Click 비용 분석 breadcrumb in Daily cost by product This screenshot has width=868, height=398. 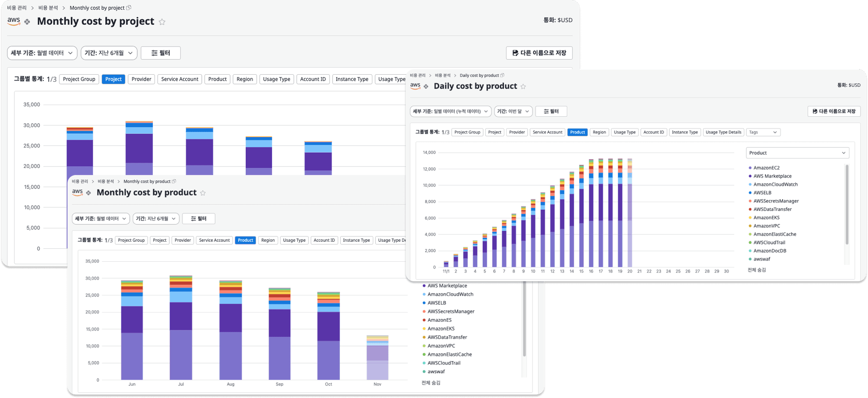tap(443, 76)
